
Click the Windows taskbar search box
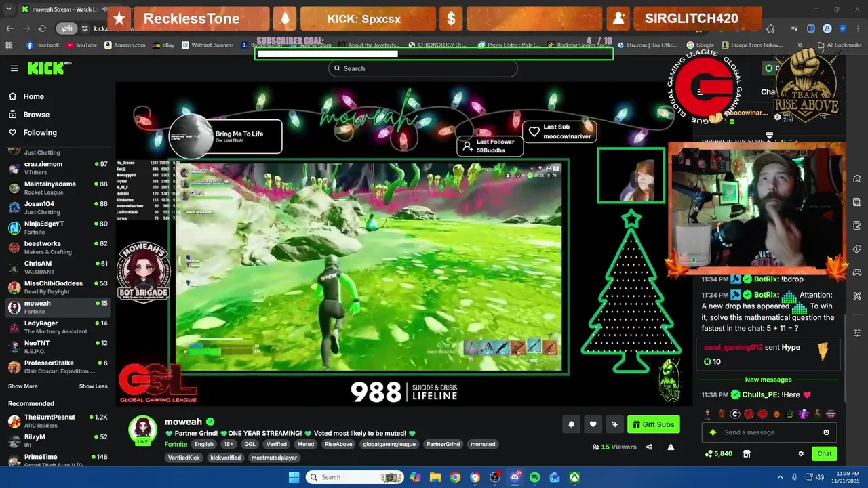coord(355,477)
